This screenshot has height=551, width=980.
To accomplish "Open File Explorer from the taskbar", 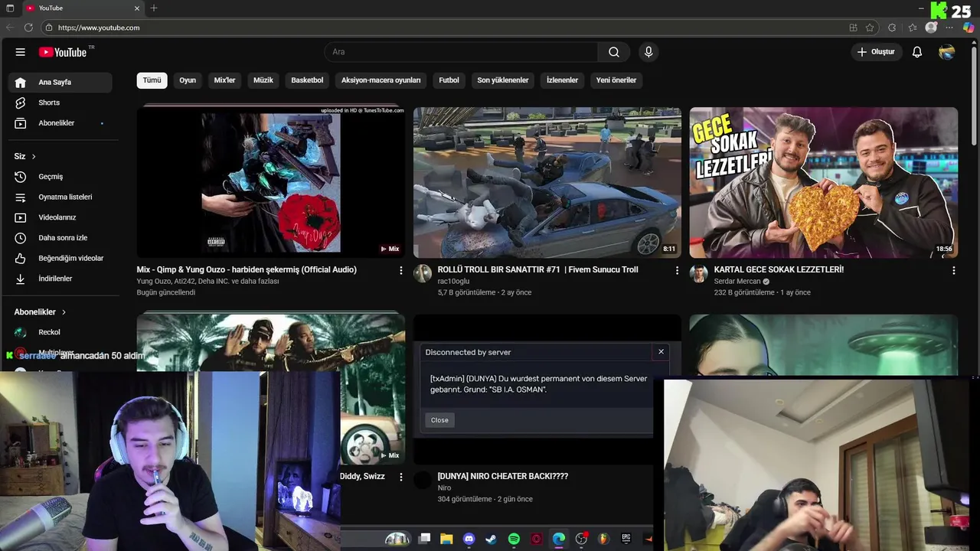I will tap(446, 539).
